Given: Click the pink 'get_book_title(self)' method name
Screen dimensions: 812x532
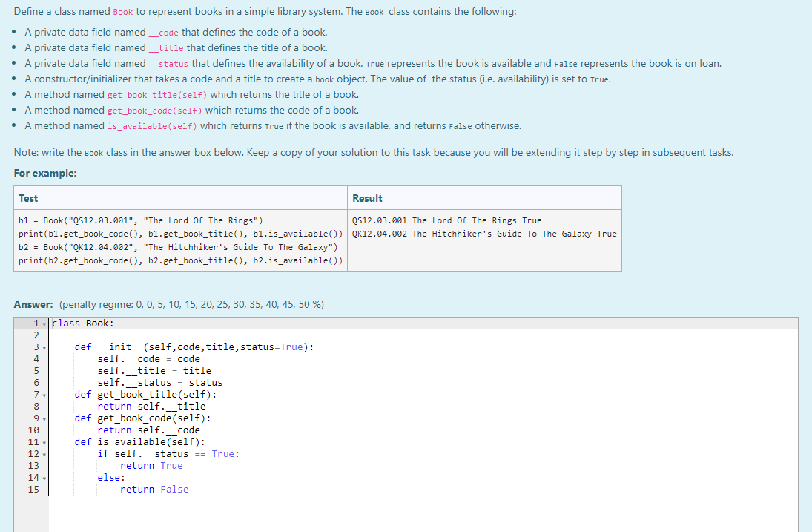Looking at the screenshot, I should point(157,95).
